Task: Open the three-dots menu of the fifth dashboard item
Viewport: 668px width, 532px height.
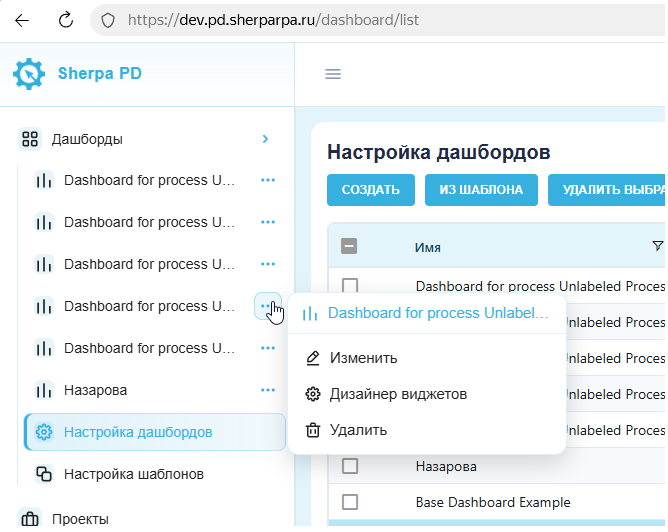Action: pos(268,348)
